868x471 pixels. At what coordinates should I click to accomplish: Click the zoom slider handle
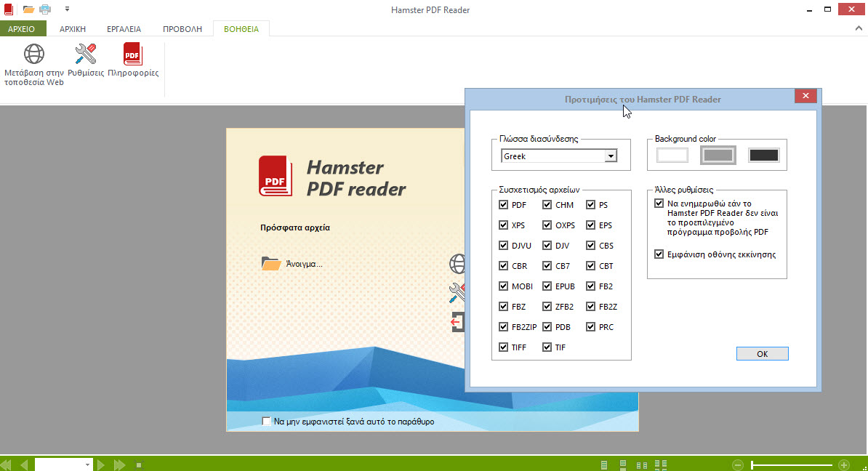[x=752, y=465]
